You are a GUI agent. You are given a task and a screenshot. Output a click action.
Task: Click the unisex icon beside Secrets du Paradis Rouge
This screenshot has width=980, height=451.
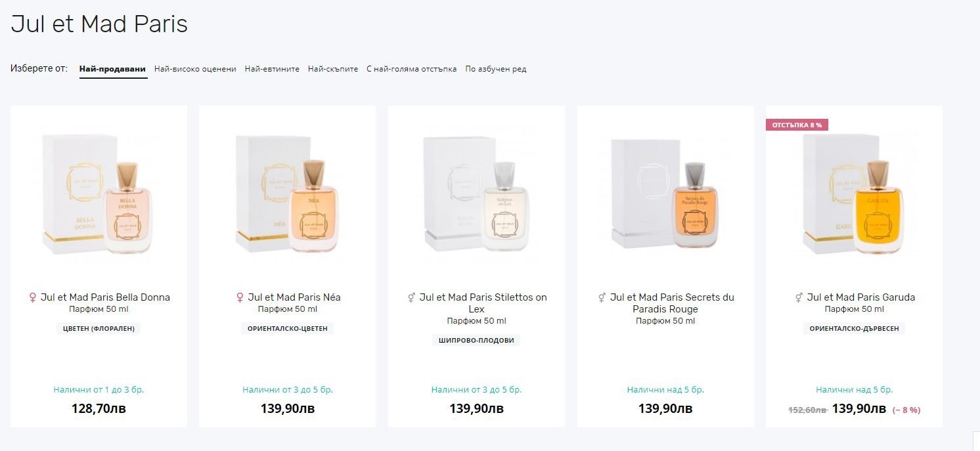[x=602, y=298]
